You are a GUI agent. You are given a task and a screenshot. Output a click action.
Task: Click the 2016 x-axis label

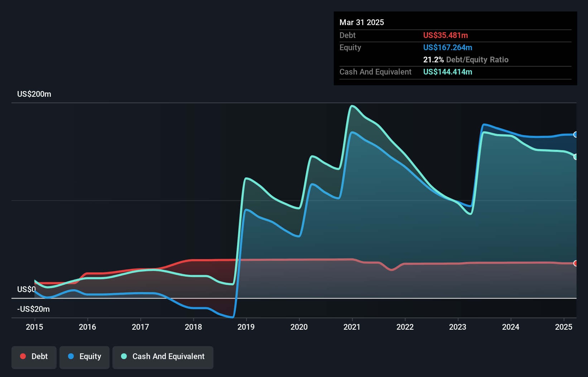[87, 327]
